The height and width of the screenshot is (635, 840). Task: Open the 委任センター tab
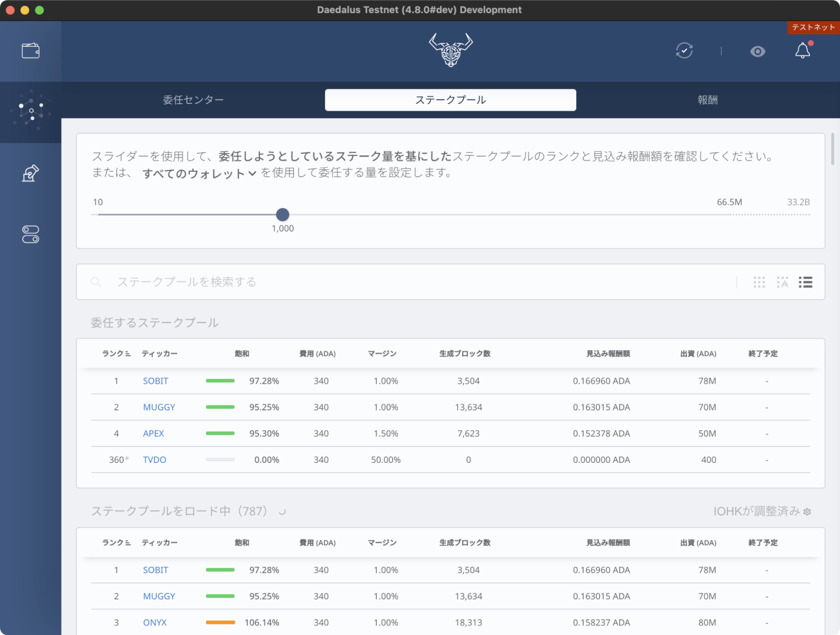coord(193,100)
